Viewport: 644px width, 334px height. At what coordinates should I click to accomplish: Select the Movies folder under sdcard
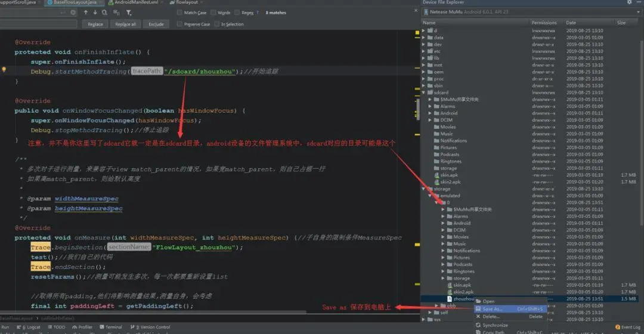(x=448, y=127)
